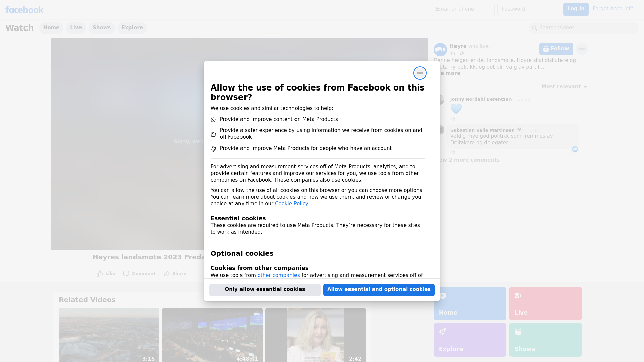
Task: Select the Explore tab in Watch
Action: click(x=132, y=28)
